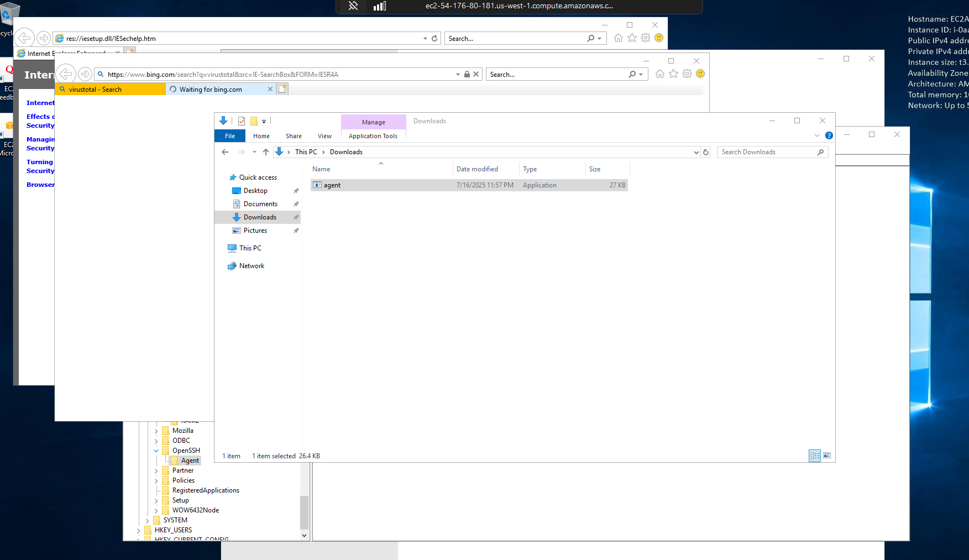Screen dimensions: 969x560
Task: Click the refresh icon beside Downloads address bar
Action: point(706,152)
